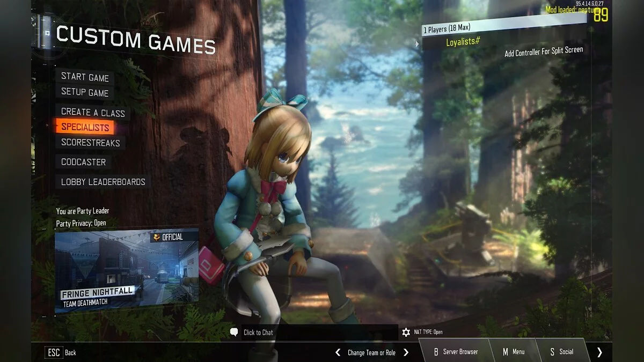Click the B key Server Browser icon
The height and width of the screenshot is (362, 644).
[x=436, y=352]
